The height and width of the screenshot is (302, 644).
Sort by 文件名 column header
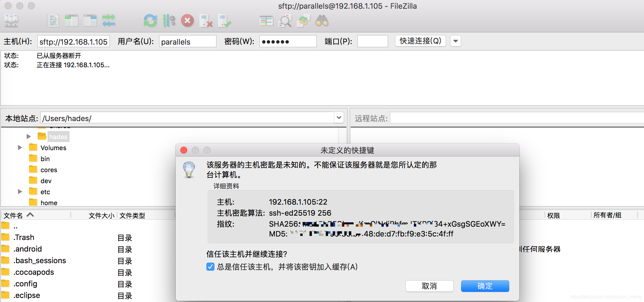[x=35, y=215]
